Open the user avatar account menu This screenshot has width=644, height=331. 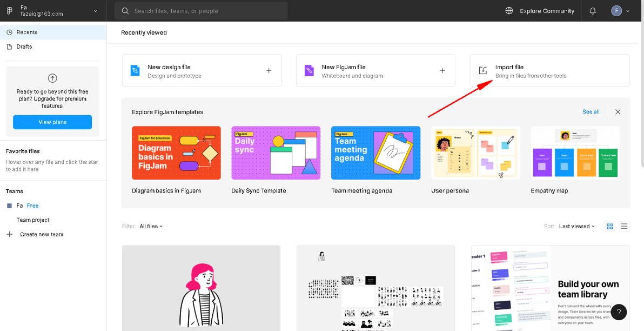coord(620,11)
